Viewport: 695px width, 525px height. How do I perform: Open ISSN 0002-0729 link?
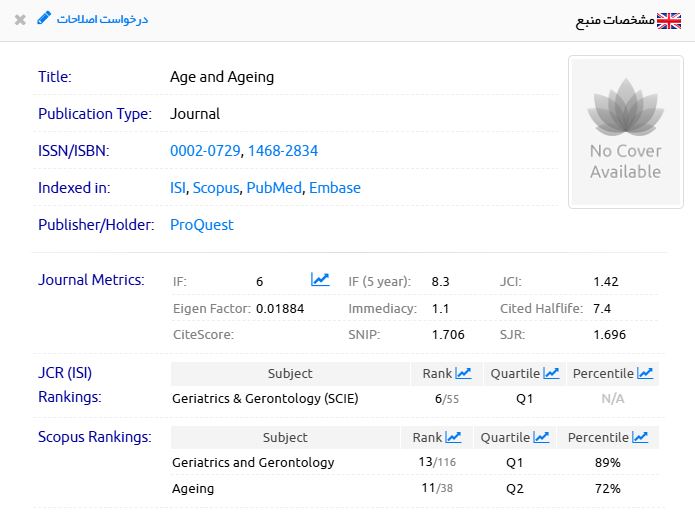click(x=205, y=151)
